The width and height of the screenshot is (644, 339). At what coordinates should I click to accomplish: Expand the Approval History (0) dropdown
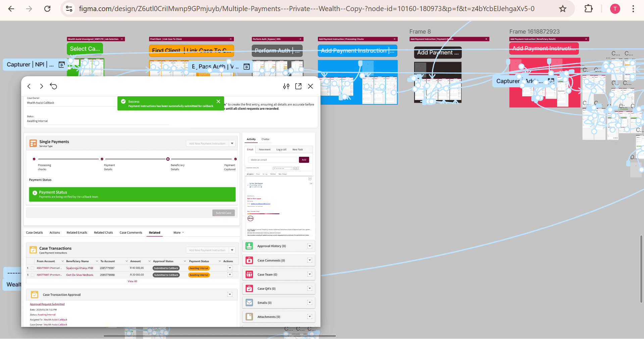pyautogui.click(x=310, y=246)
